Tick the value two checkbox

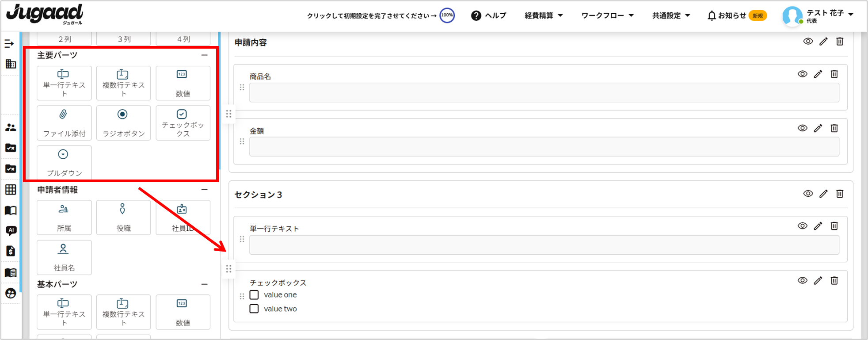pos(254,309)
